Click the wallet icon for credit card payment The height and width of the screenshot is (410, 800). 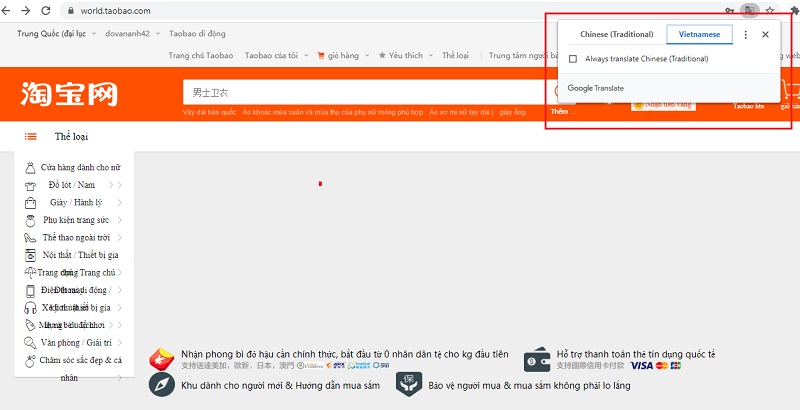(537, 360)
